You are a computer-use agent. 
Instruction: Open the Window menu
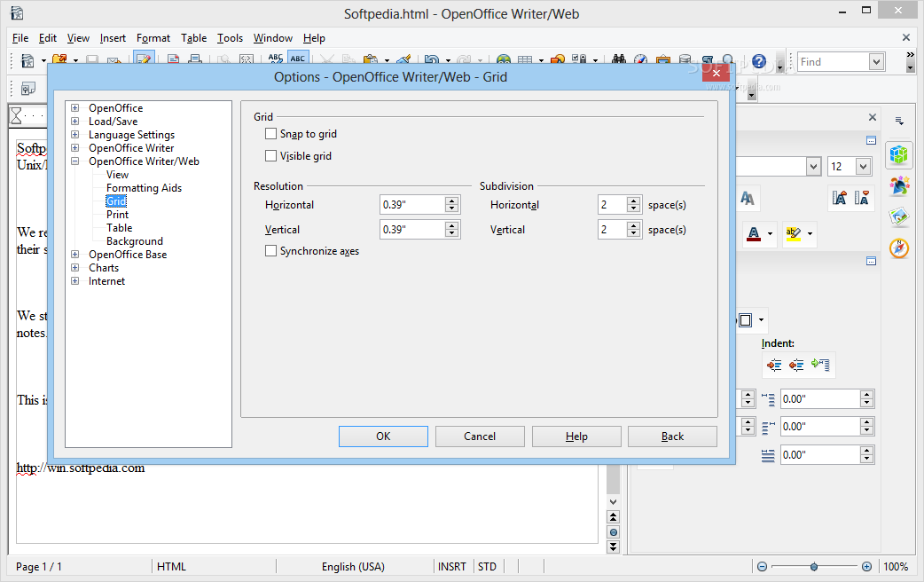(273, 38)
